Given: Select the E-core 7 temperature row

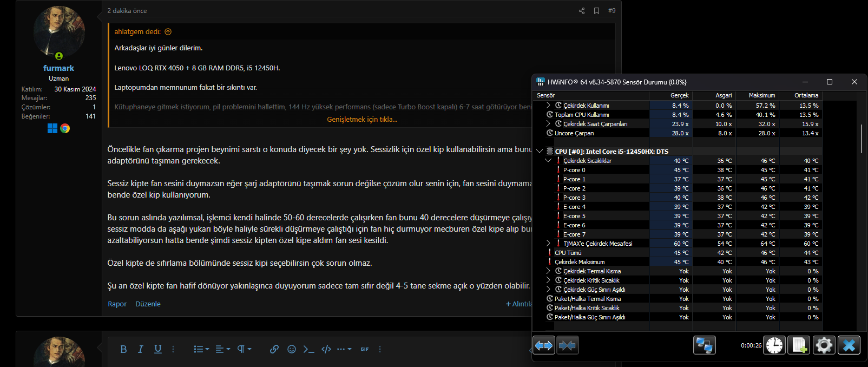Looking at the screenshot, I should (x=678, y=234).
